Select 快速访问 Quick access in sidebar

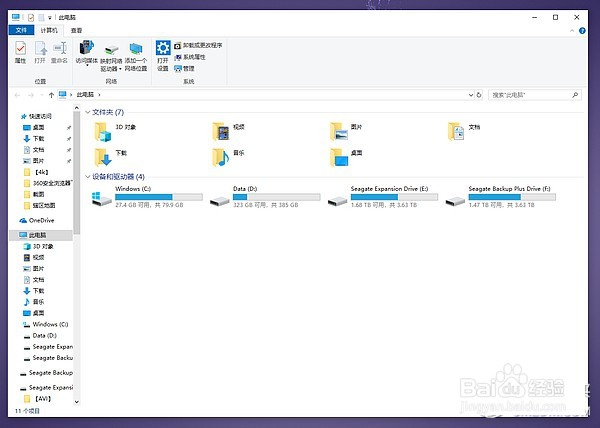point(36,116)
